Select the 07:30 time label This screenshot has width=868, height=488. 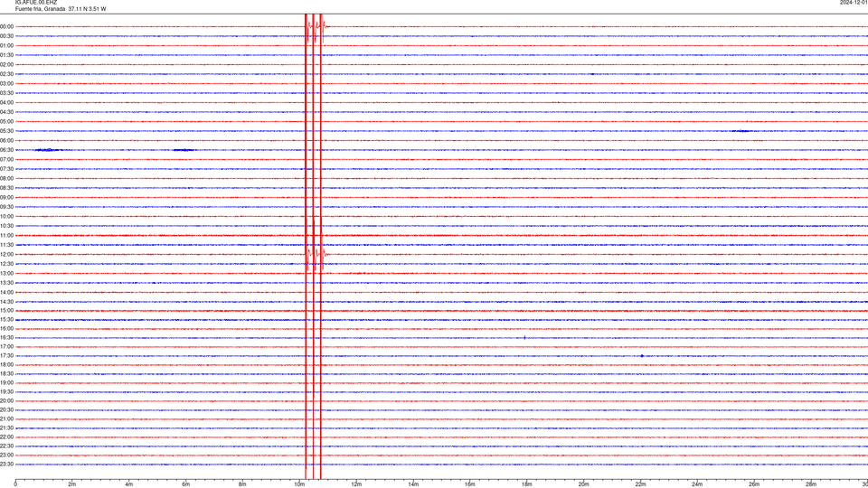pos(6,169)
